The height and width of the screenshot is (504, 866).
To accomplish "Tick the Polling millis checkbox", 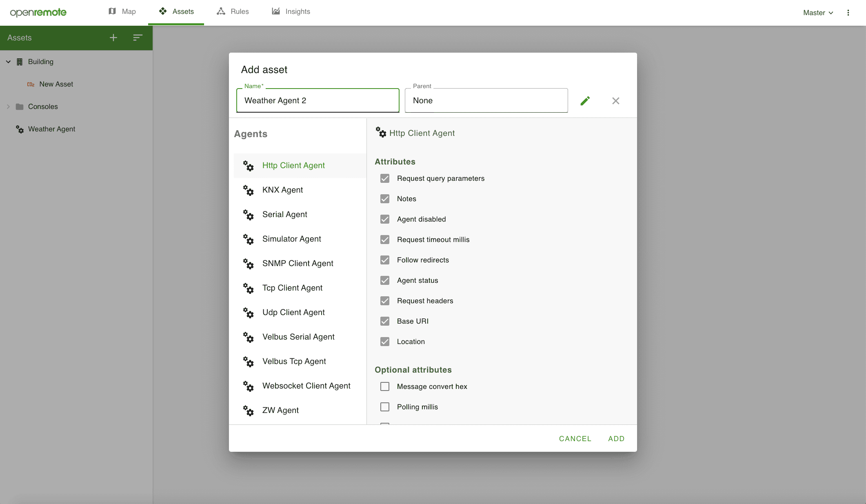I will pyautogui.click(x=385, y=407).
